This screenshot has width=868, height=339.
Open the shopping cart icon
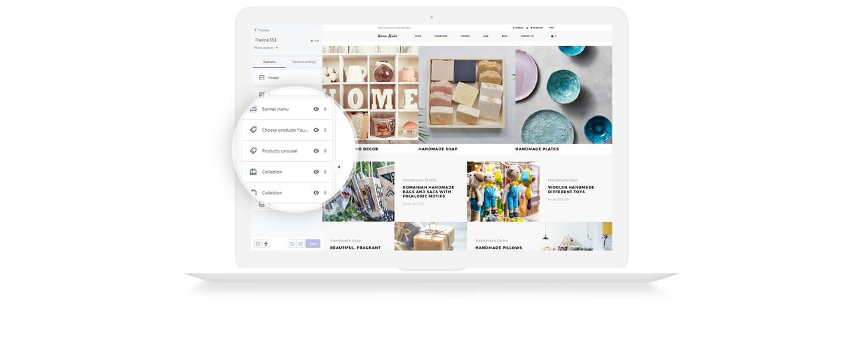coord(553,36)
